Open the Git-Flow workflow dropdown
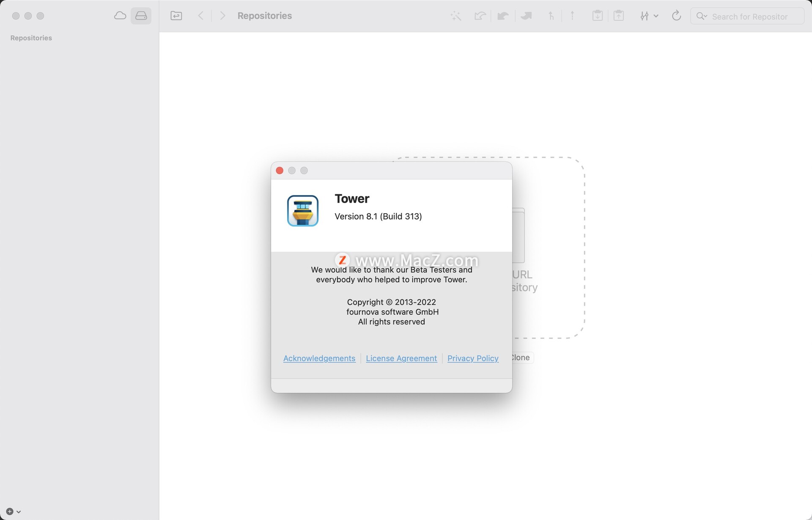The image size is (812, 520). coord(649,16)
